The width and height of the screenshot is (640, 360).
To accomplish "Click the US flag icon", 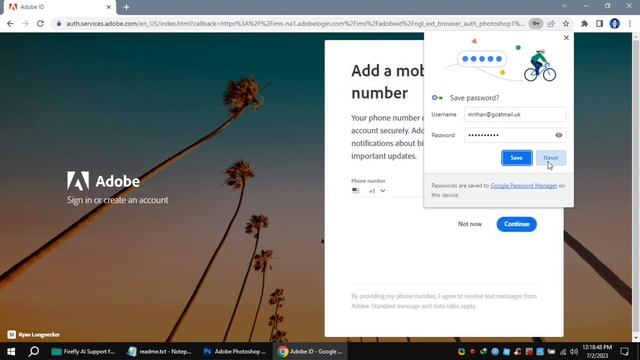I will point(356,191).
